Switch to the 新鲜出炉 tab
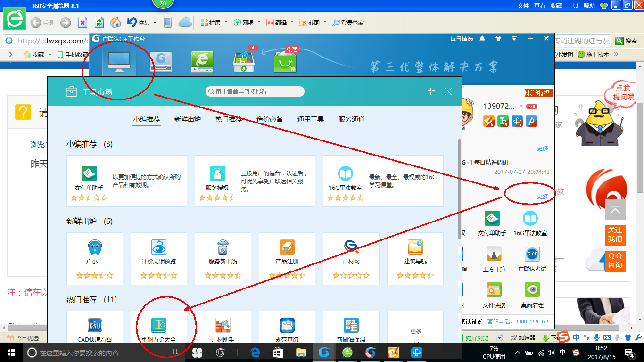The height and width of the screenshot is (362, 644). tap(188, 119)
